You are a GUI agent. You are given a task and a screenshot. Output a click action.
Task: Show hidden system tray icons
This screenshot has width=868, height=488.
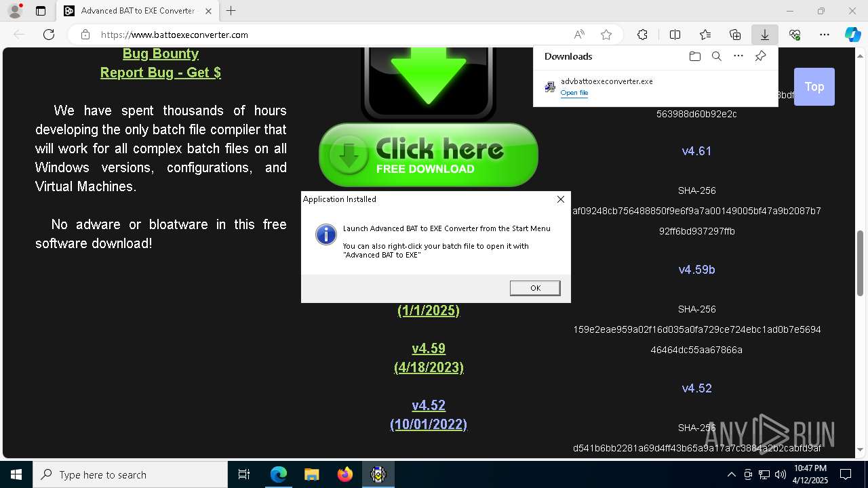[731, 474]
